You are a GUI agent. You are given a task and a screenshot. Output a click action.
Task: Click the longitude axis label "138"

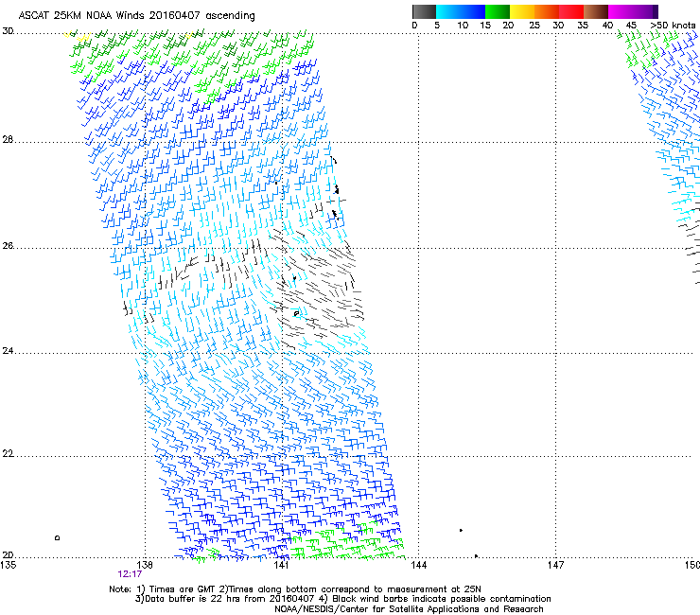(145, 565)
